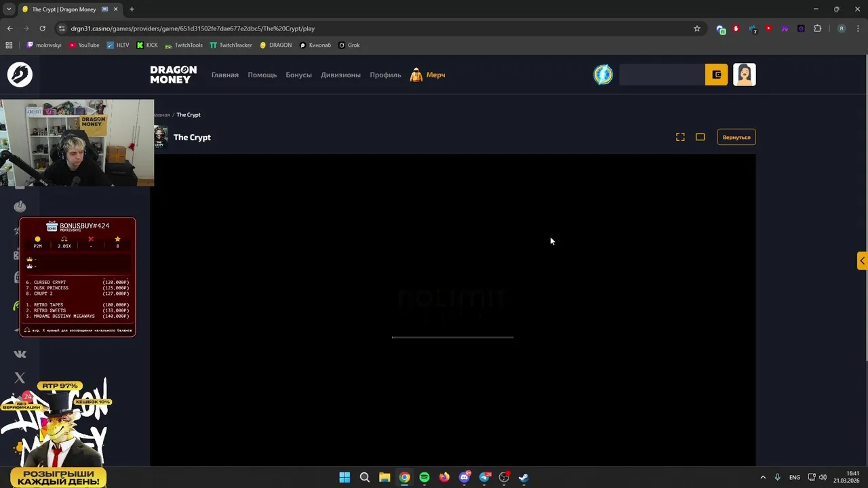Open the user avatar profile
868x488 pixels.
[745, 75]
